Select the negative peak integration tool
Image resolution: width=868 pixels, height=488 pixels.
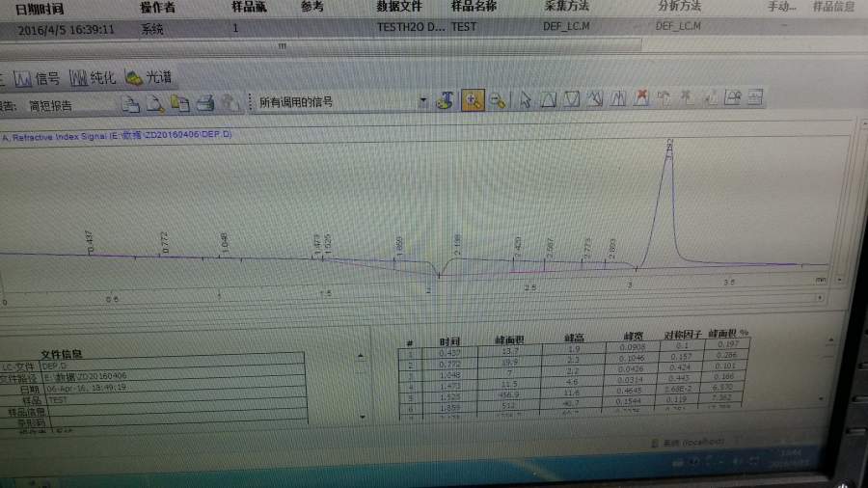[x=571, y=99]
